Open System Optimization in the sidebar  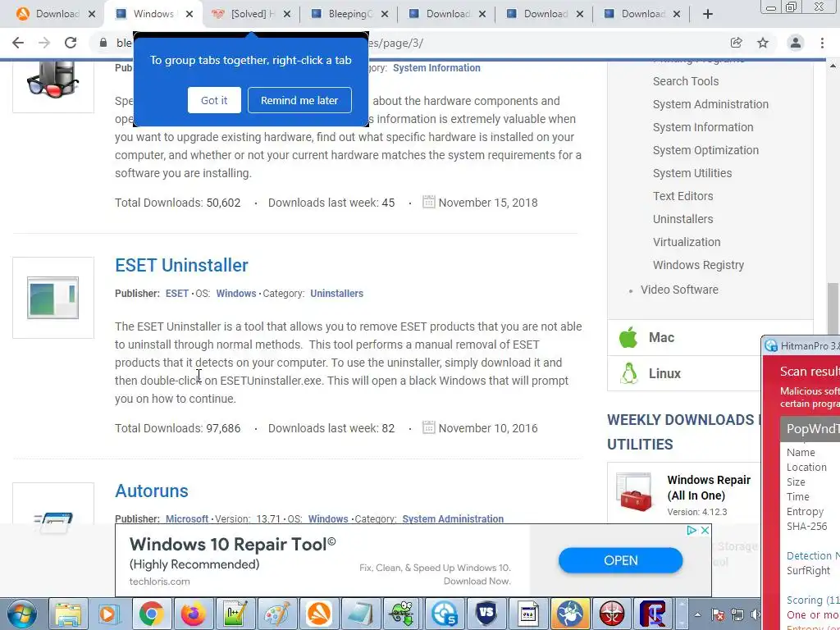pos(705,151)
